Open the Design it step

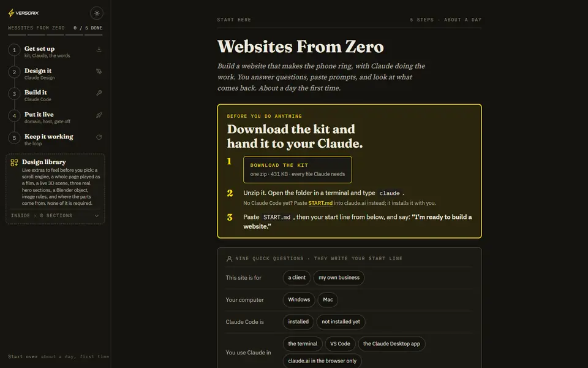pos(55,73)
